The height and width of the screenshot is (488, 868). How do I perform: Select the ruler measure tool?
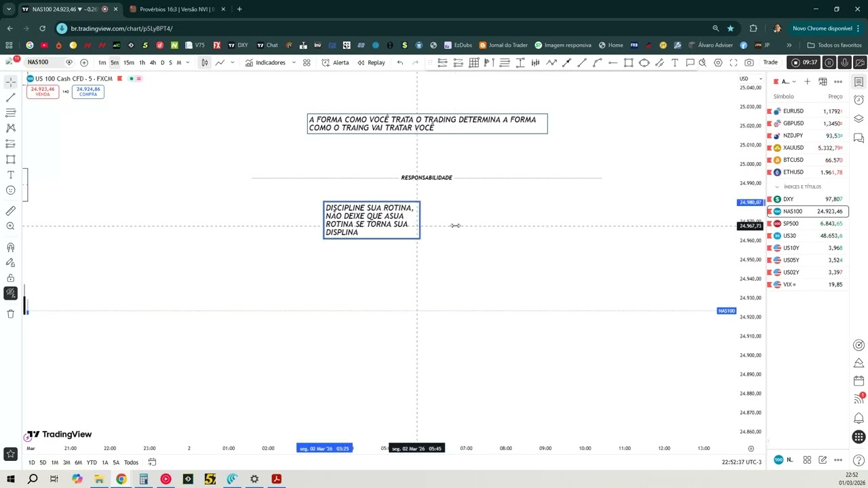click(10, 211)
